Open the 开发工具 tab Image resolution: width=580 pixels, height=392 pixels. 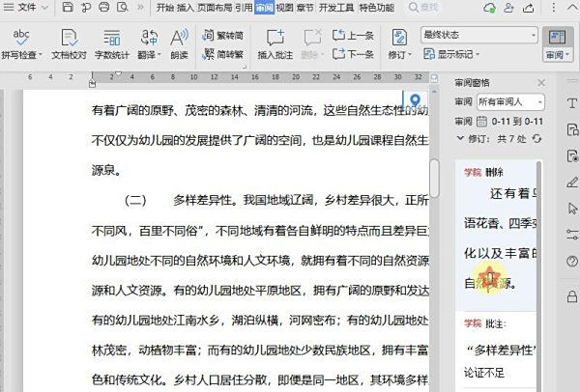[x=336, y=8]
